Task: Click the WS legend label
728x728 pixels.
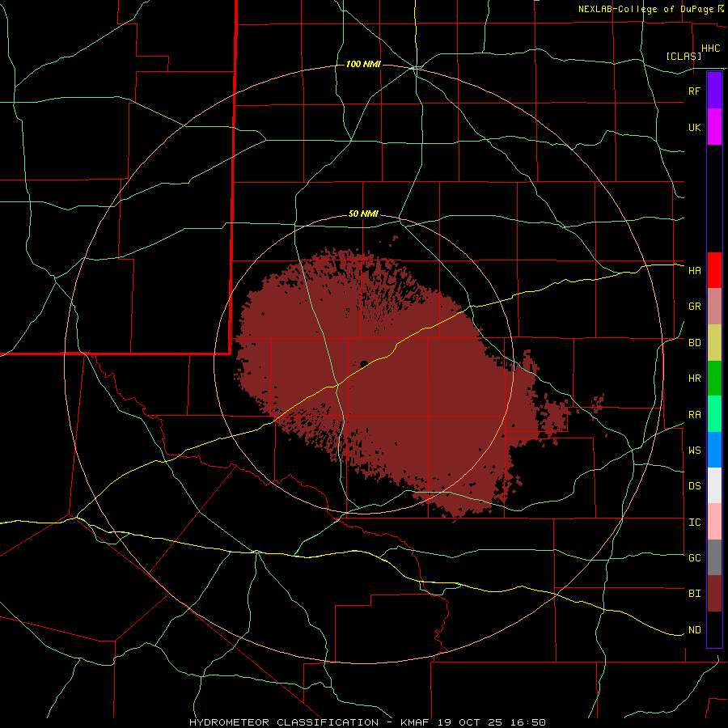Action: pyautogui.click(x=695, y=451)
